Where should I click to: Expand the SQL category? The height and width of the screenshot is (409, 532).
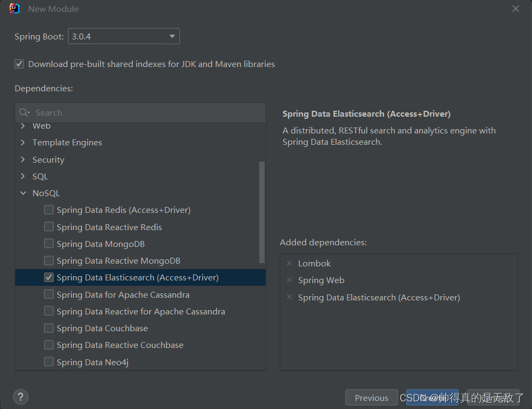tap(23, 176)
